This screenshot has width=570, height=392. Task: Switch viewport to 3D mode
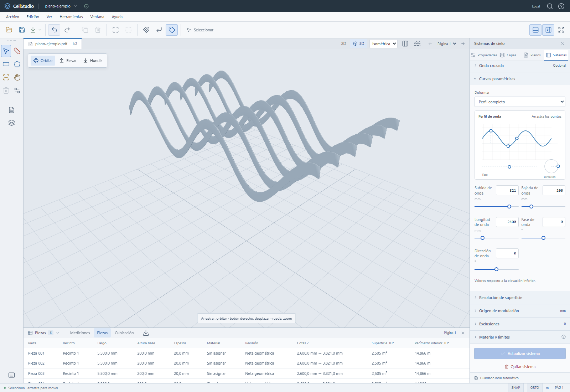359,44
